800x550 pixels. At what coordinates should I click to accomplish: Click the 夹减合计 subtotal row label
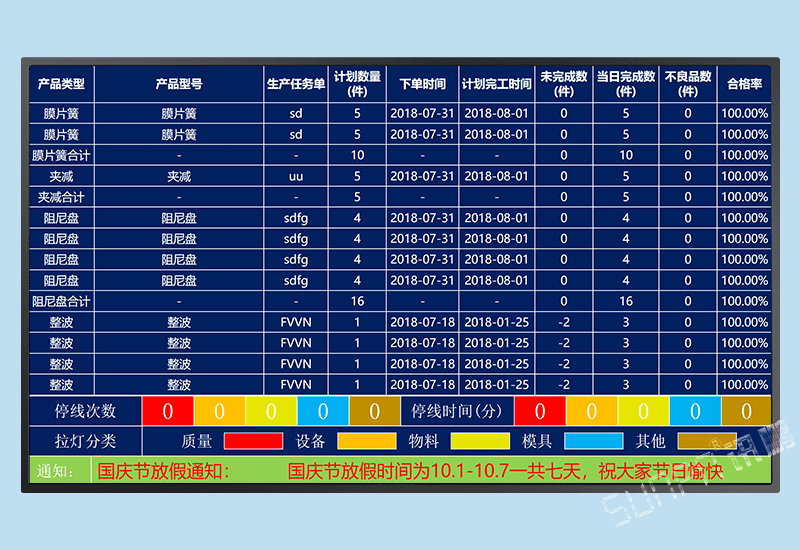click(x=62, y=197)
